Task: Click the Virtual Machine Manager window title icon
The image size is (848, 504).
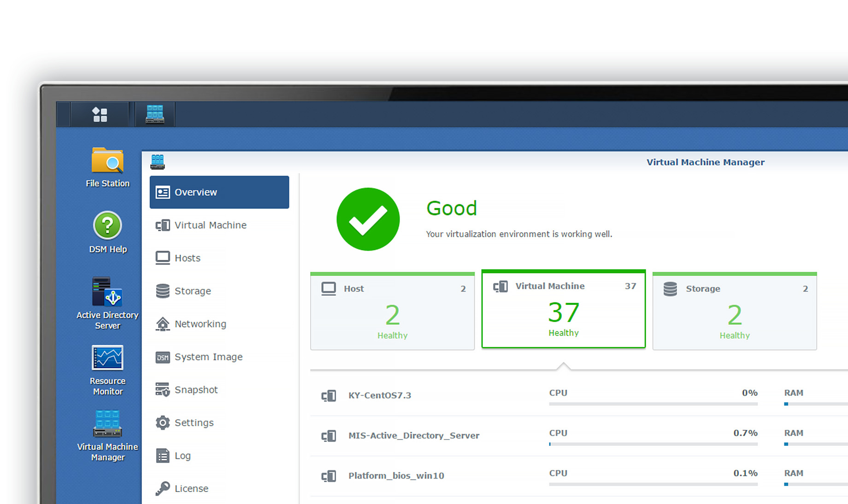Action: (158, 162)
